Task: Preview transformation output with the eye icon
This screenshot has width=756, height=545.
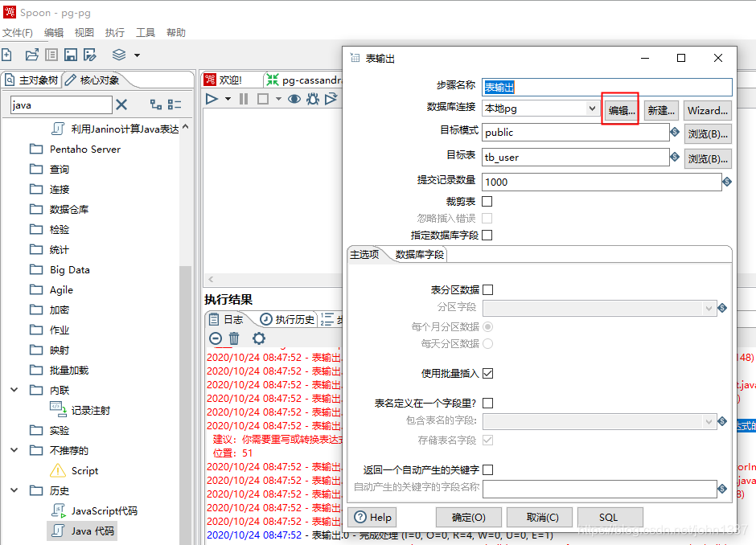Action: tap(294, 99)
